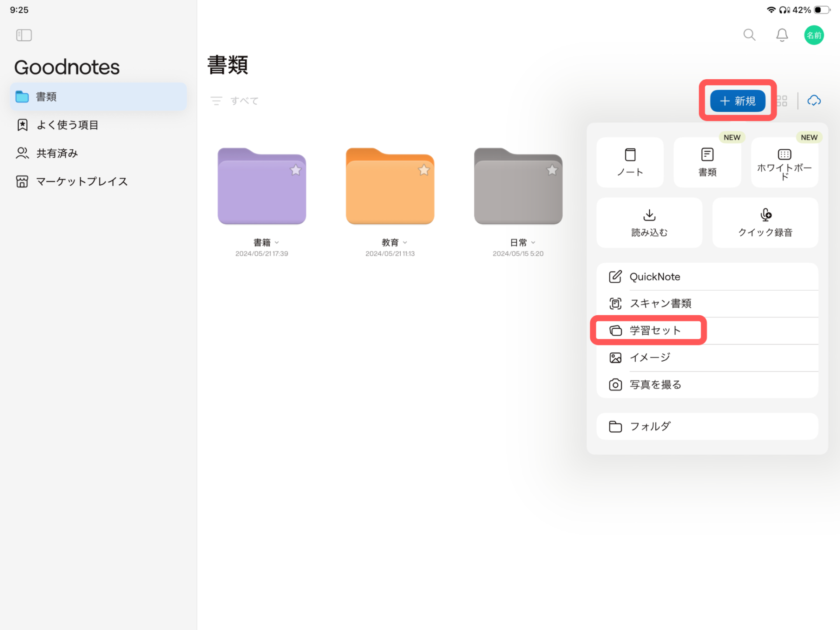Tap the Import (読み込む) tile
Image resolution: width=840 pixels, height=630 pixels.
tap(649, 222)
